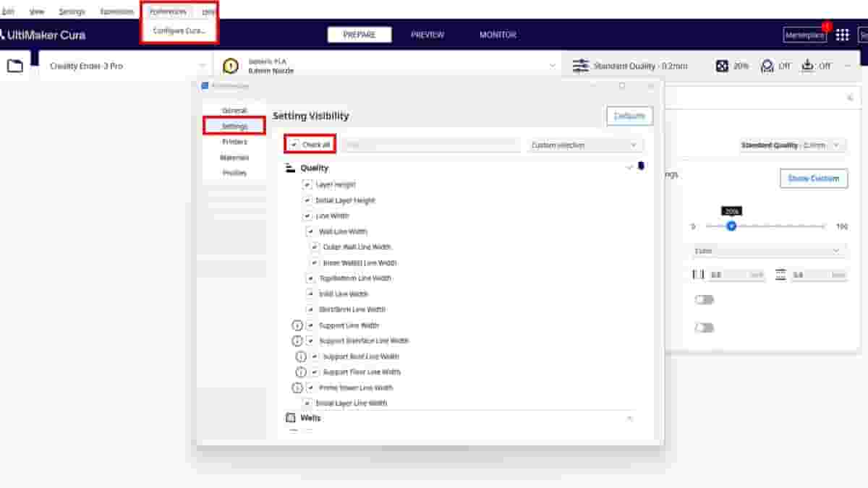
Task: Switch to the PREVIEW stage tab
Action: pyautogui.click(x=427, y=35)
